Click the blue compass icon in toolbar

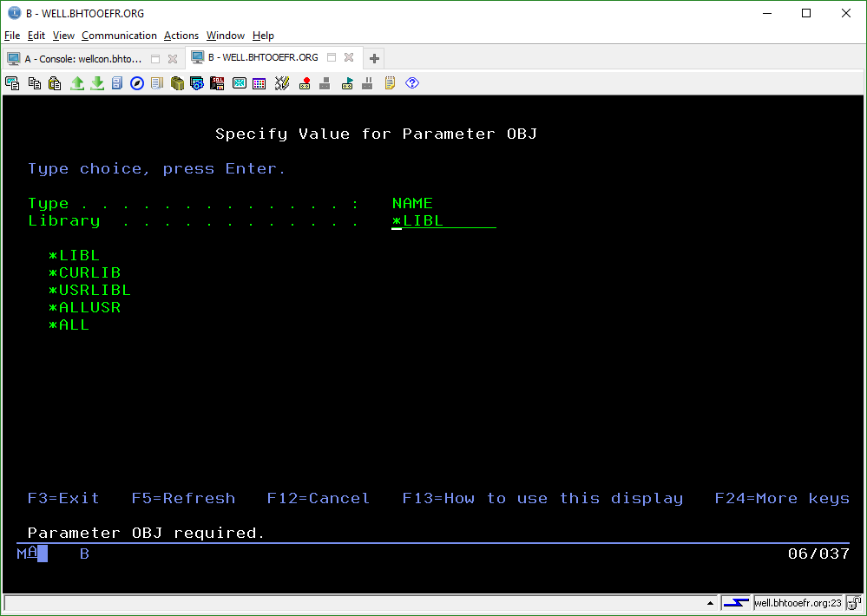pos(137,83)
